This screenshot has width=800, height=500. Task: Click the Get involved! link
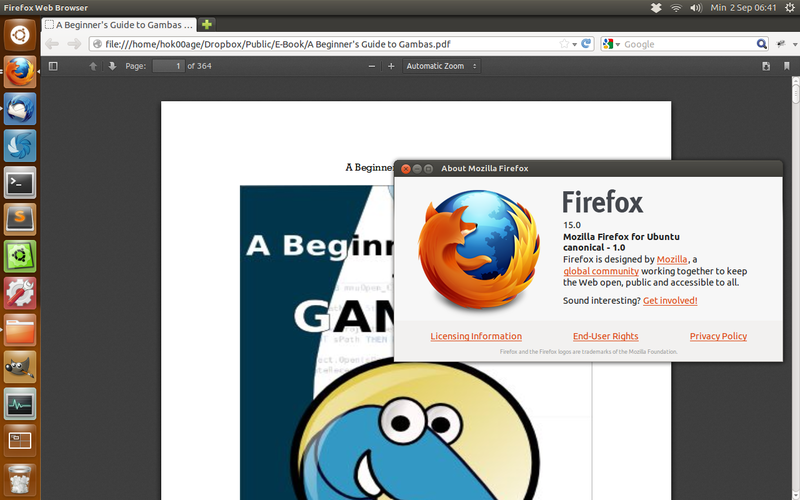tap(670, 301)
